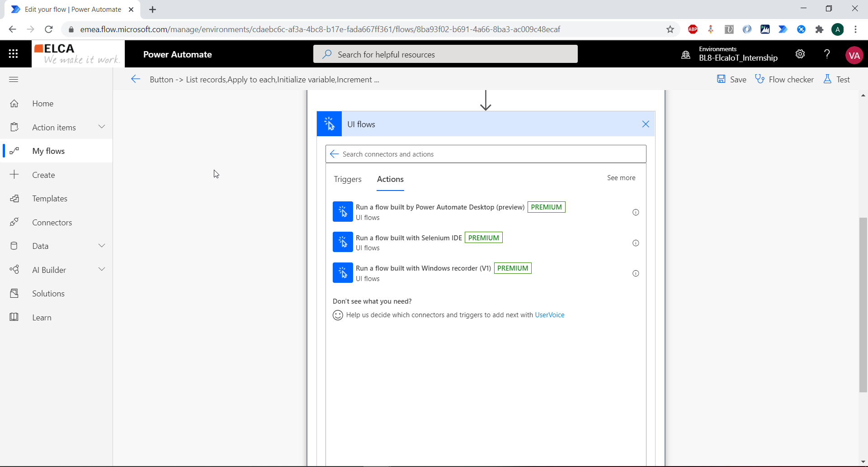
Task: Open the UserVoice link
Action: [x=550, y=315]
